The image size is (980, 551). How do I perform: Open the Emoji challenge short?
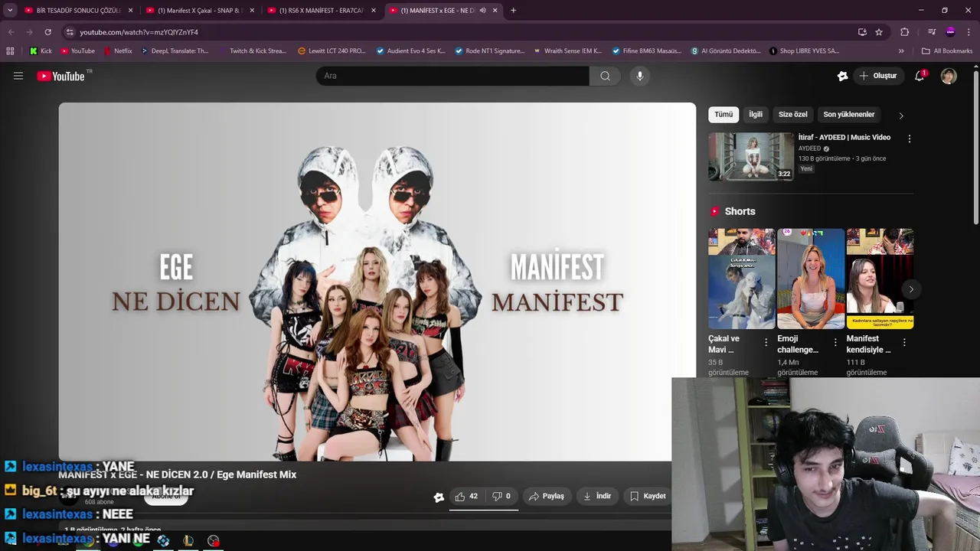(x=810, y=279)
